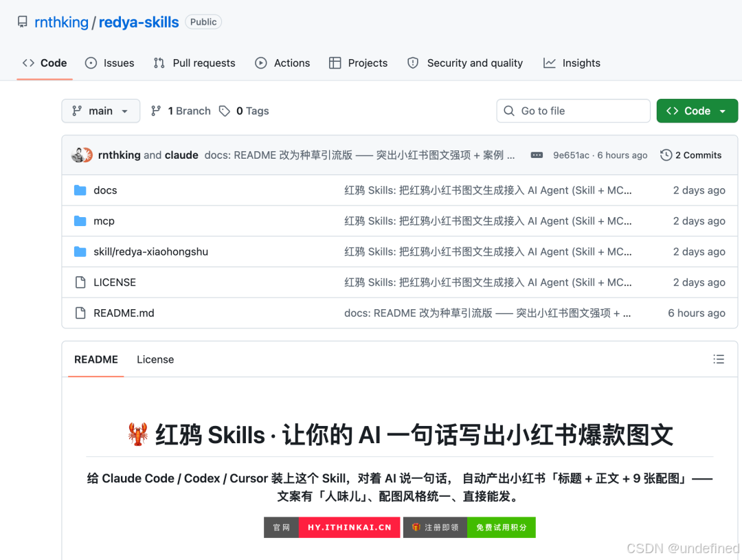Click the tag icon next to Tags
This screenshot has width=742, height=560.
tap(224, 111)
